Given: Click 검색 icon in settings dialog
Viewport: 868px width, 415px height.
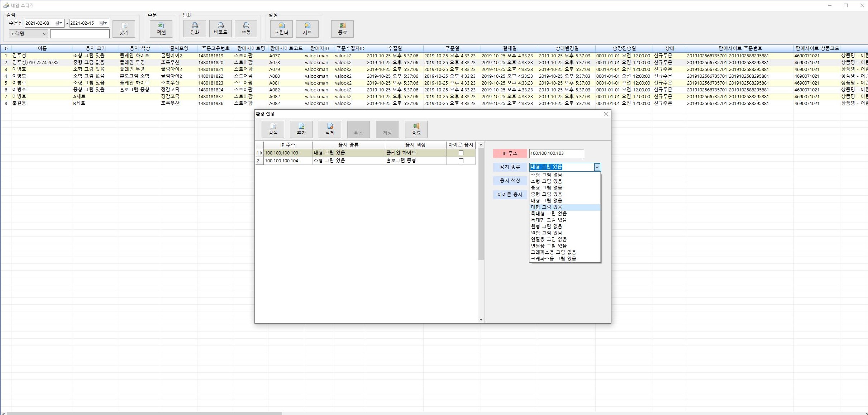Looking at the screenshot, I should coord(273,129).
